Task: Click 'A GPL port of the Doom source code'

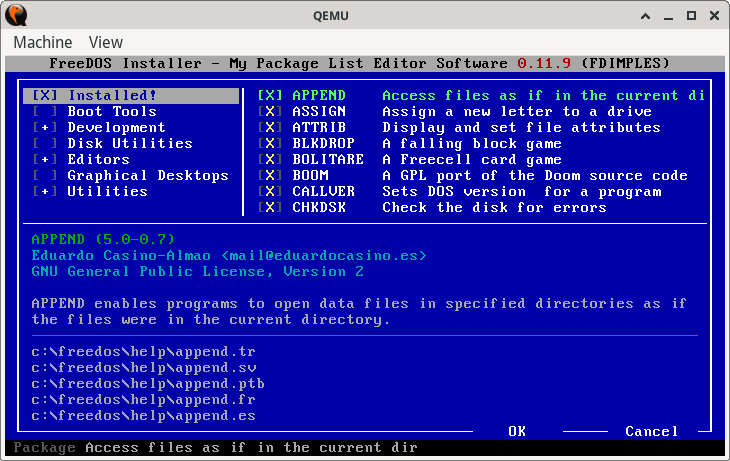Action: 535,175
